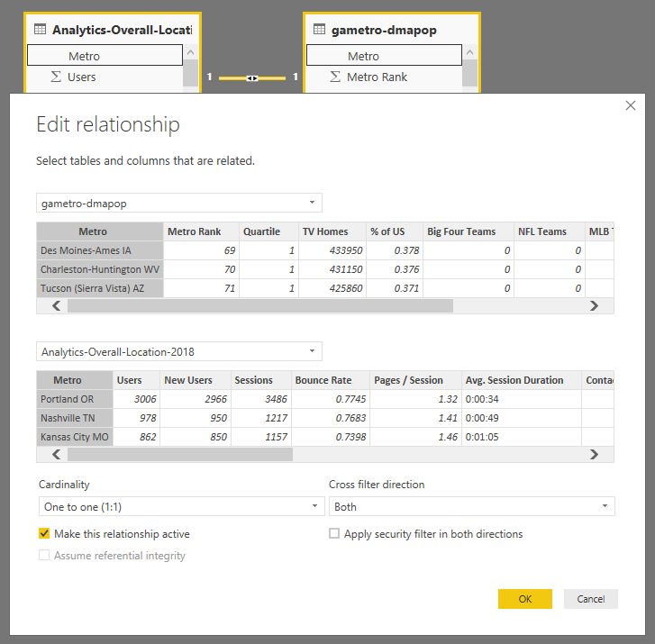Image resolution: width=655 pixels, height=644 pixels.
Task: Click sigma icon next to Metro Rank
Action: coord(335,77)
